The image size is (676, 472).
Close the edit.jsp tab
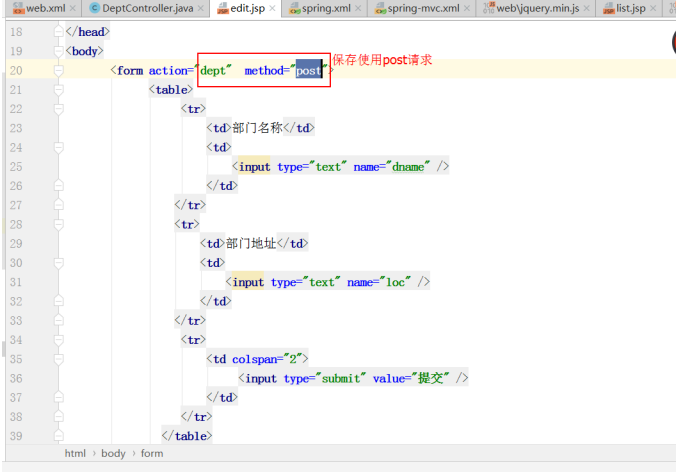(272, 8)
